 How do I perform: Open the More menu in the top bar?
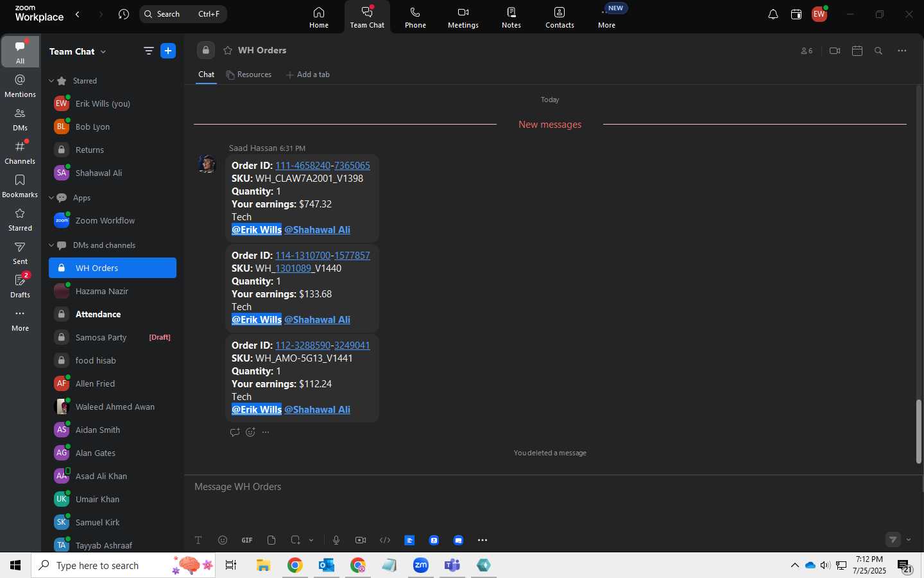tap(607, 17)
